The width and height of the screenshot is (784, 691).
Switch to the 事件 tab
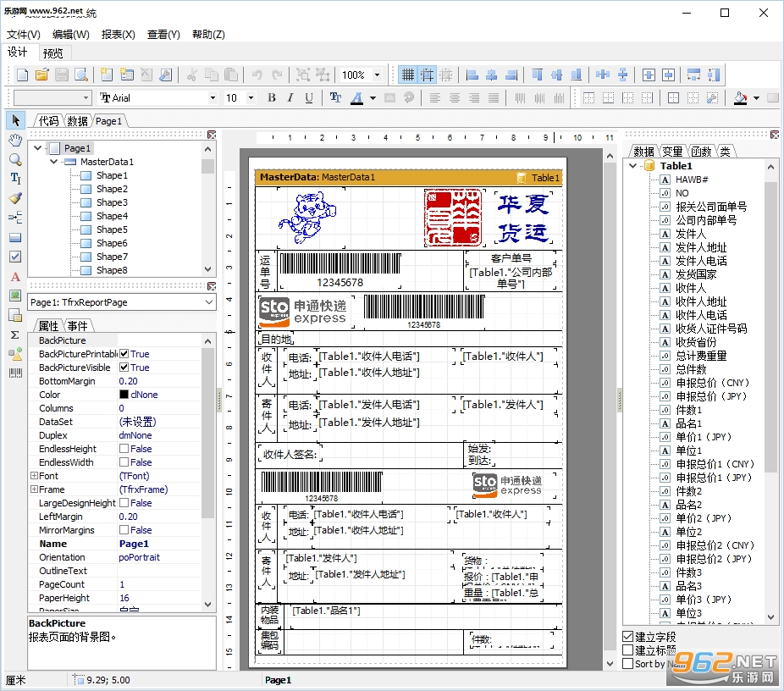point(78,326)
